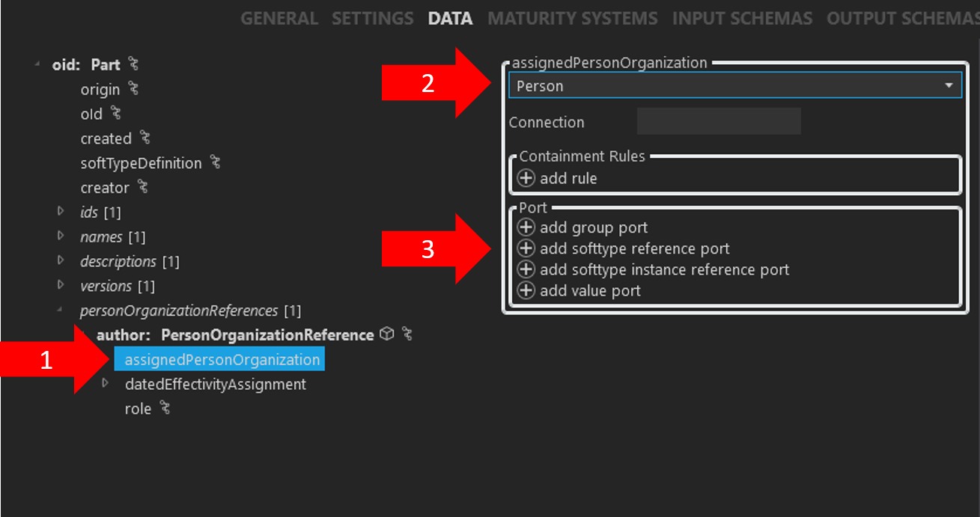Image resolution: width=980 pixels, height=517 pixels.
Task: Click the plus icon for add group port
Action: [526, 227]
